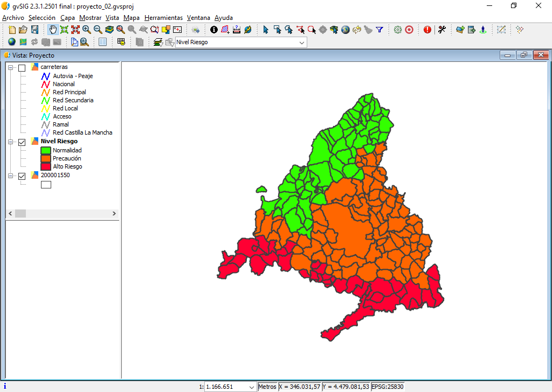
Task: Open a project with the folder icon
Action: tap(23, 30)
